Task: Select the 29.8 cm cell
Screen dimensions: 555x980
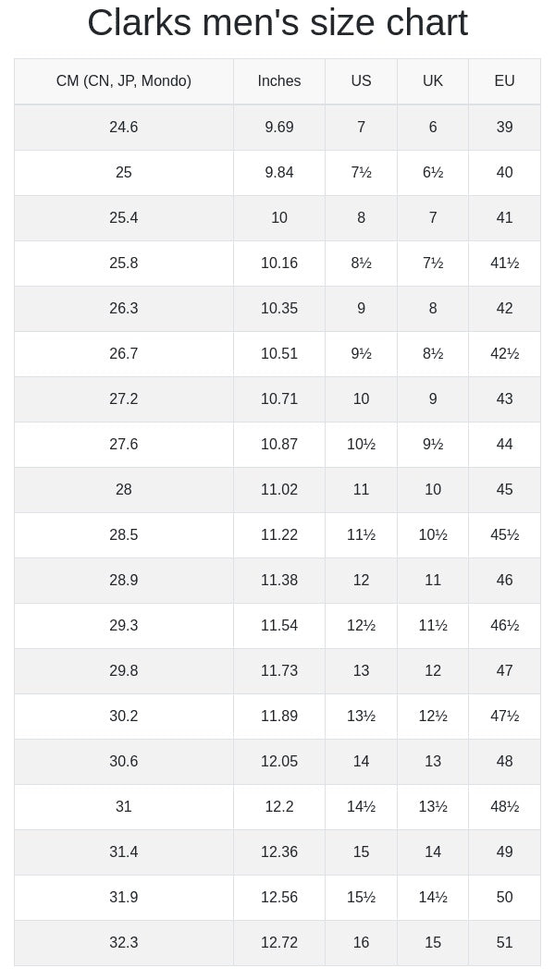Action: [124, 671]
